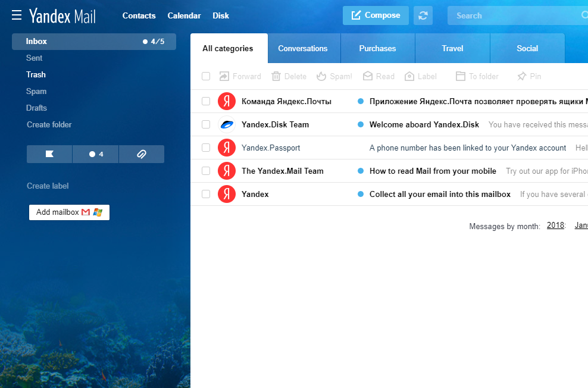Click the Search input field
This screenshot has height=388, width=588.
click(x=518, y=15)
